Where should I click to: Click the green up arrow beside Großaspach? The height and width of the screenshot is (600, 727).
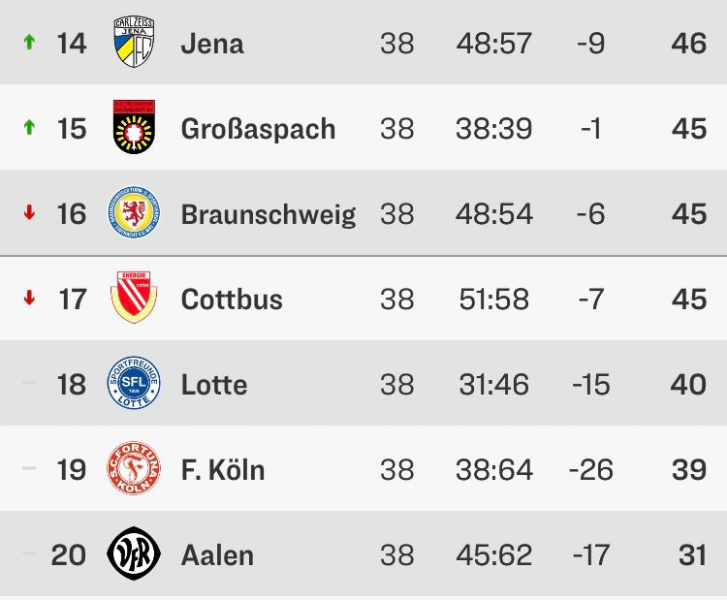pyautogui.click(x=29, y=128)
